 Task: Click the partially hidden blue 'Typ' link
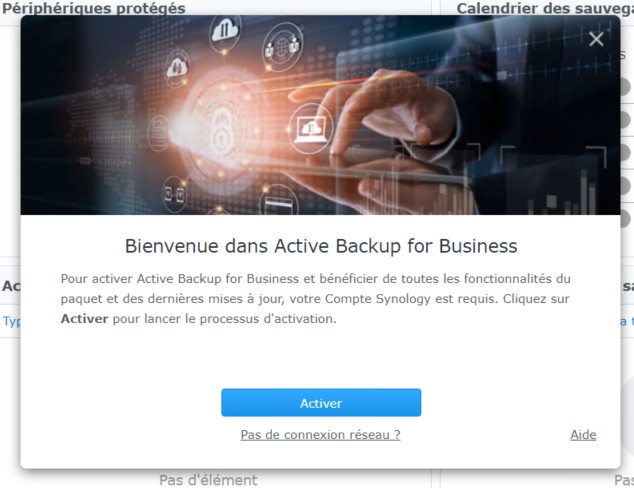(x=11, y=321)
